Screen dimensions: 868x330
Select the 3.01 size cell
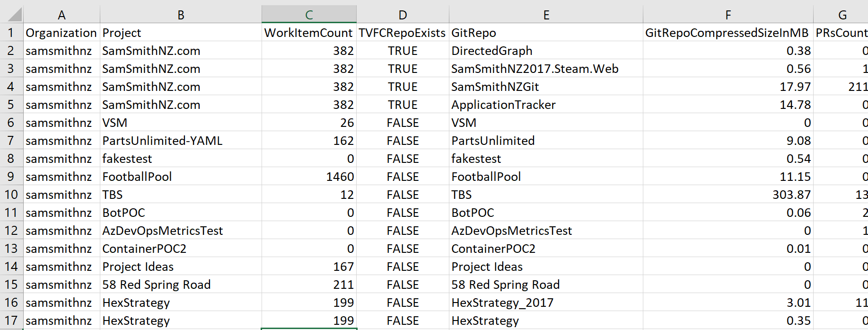(x=728, y=303)
